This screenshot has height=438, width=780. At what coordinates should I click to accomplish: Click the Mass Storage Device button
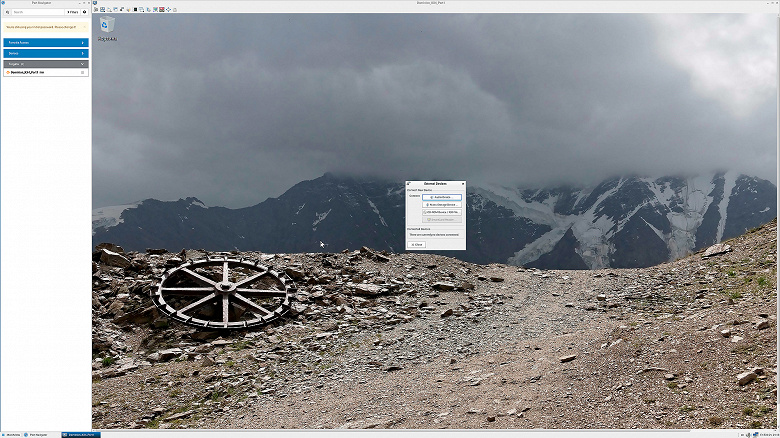pyautogui.click(x=442, y=205)
